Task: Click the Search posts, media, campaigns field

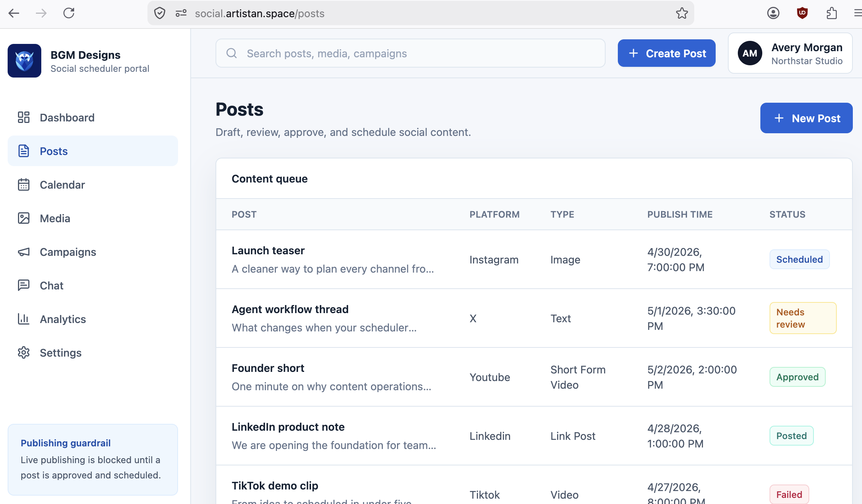Action: [x=410, y=53]
